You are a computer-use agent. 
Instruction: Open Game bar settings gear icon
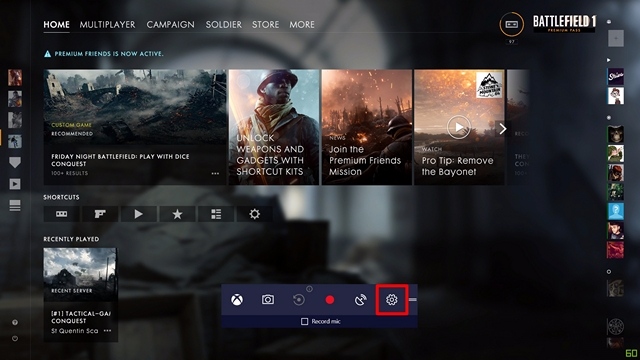(392, 300)
